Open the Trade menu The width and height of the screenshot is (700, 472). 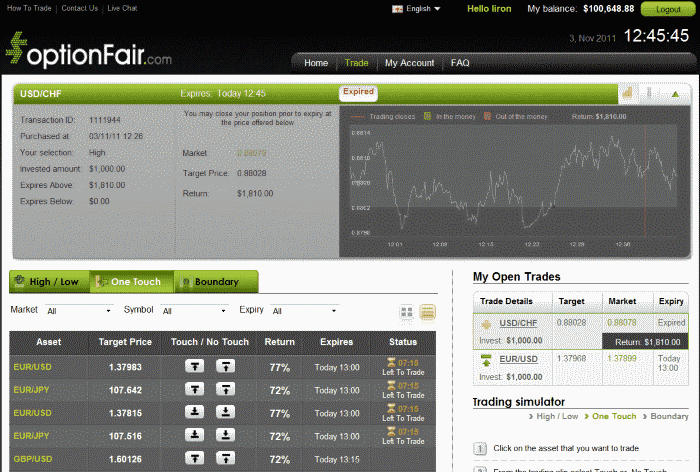point(356,63)
